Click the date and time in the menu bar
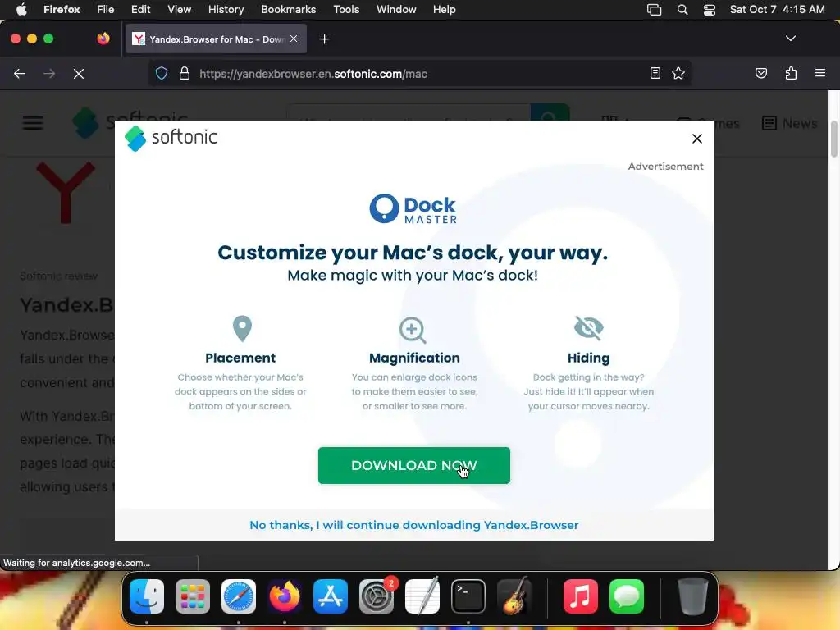Viewport: 840px width, 630px height. coord(777,10)
